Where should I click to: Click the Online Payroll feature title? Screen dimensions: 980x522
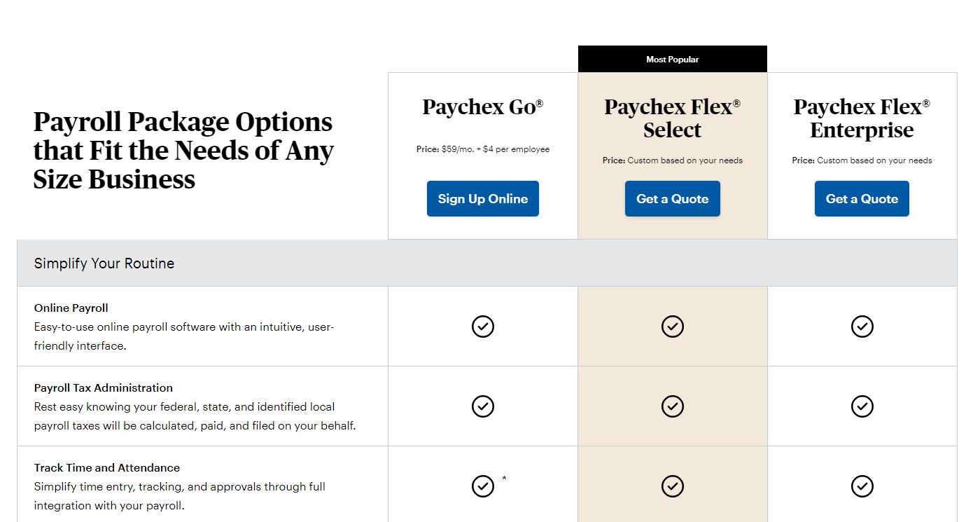[x=71, y=308]
